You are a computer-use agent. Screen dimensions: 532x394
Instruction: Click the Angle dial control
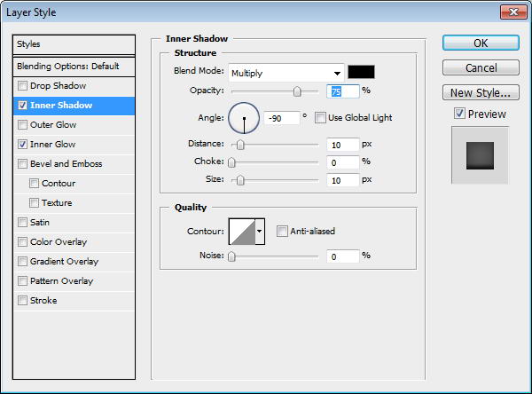click(x=244, y=118)
